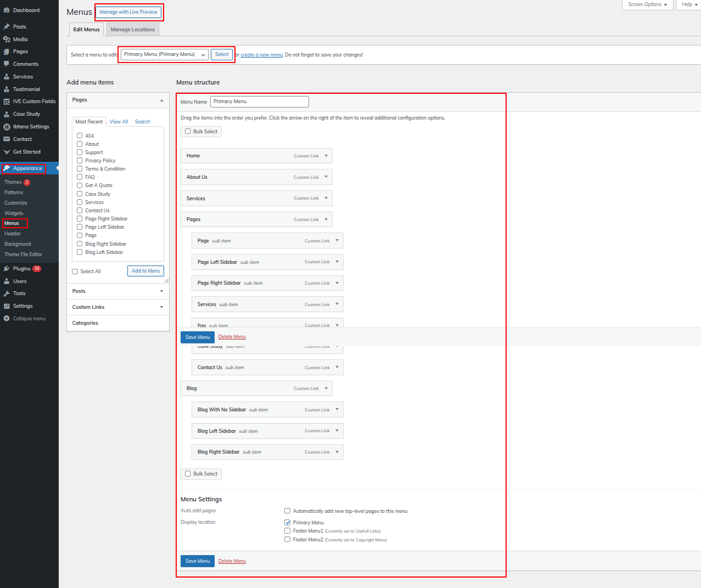
Task: Click Manage with Live Preview button
Action: point(128,12)
